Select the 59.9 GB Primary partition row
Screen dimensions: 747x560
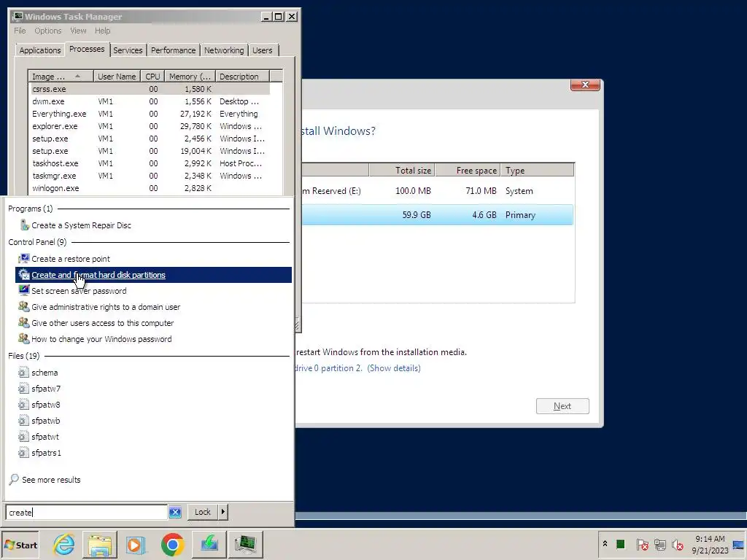438,215
